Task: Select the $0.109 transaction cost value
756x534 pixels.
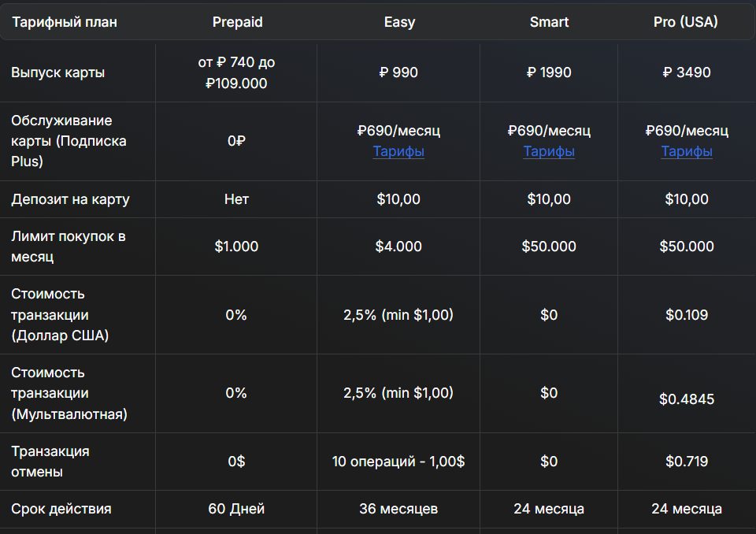Action: coord(687,315)
